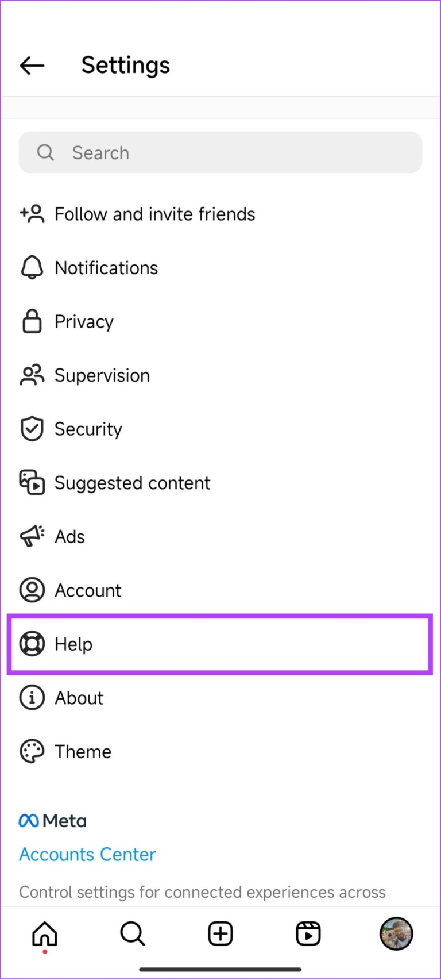Tap your profile picture thumbnail in bottom bar

396,934
